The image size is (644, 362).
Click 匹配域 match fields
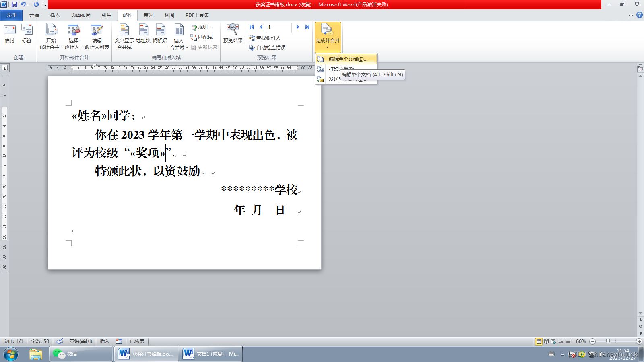coord(202,37)
